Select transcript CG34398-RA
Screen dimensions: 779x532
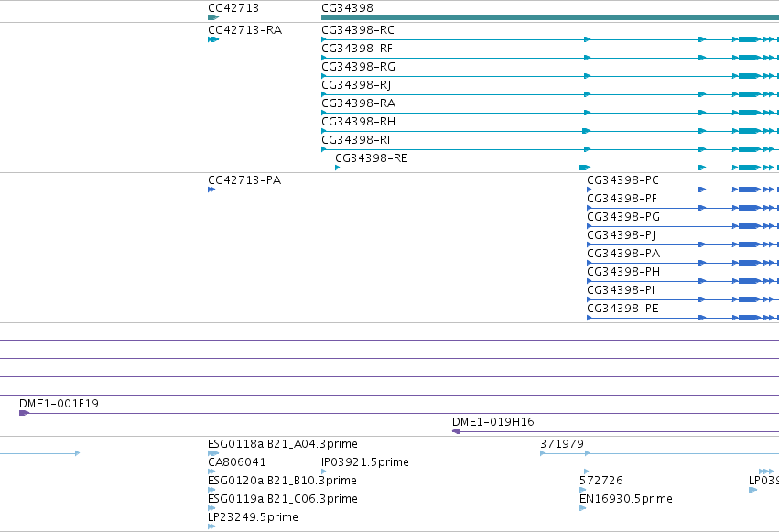(358, 103)
